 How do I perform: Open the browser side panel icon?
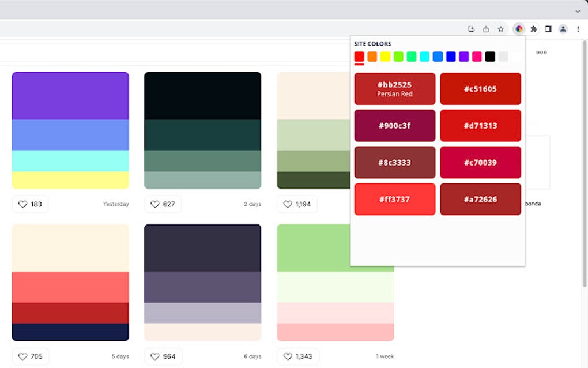548,28
